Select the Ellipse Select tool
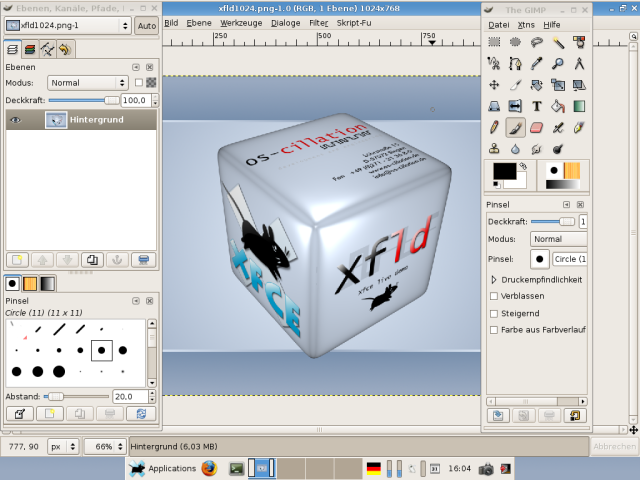This screenshot has height=480, width=640. coord(515,42)
